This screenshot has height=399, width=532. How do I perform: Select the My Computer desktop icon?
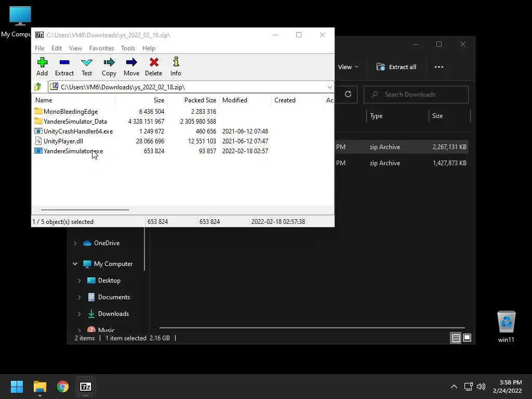pyautogui.click(x=20, y=22)
